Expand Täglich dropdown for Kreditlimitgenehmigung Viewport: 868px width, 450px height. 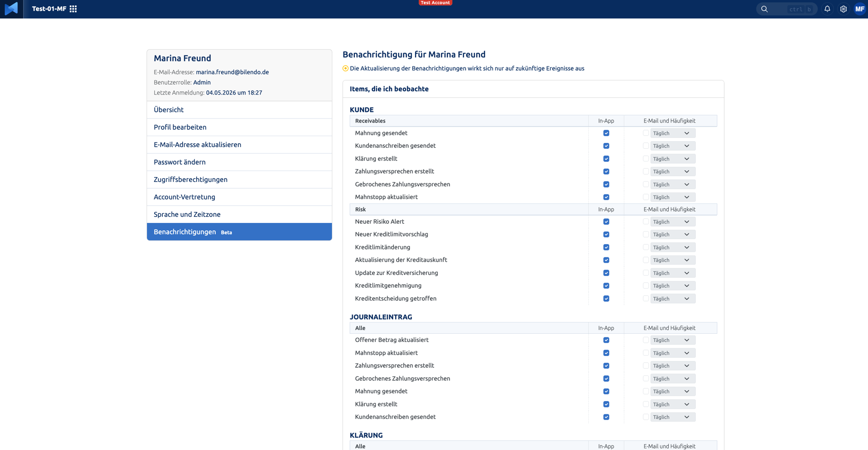pyautogui.click(x=673, y=286)
